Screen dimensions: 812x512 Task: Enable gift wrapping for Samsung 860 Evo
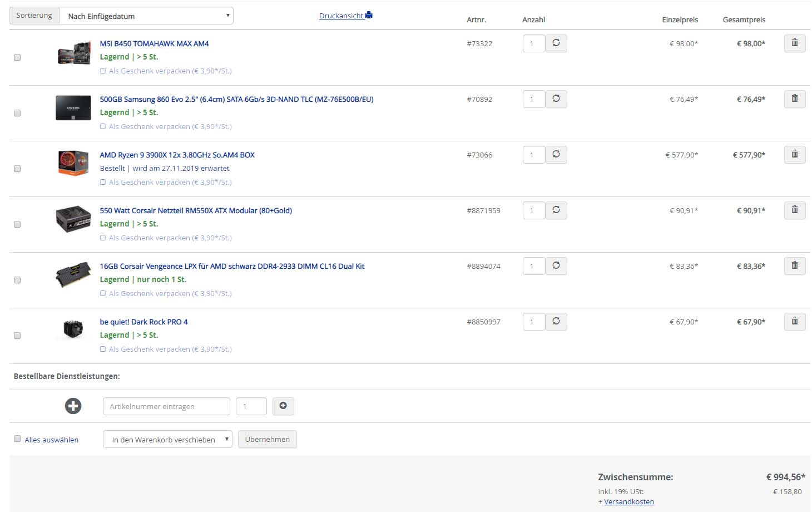(x=103, y=126)
